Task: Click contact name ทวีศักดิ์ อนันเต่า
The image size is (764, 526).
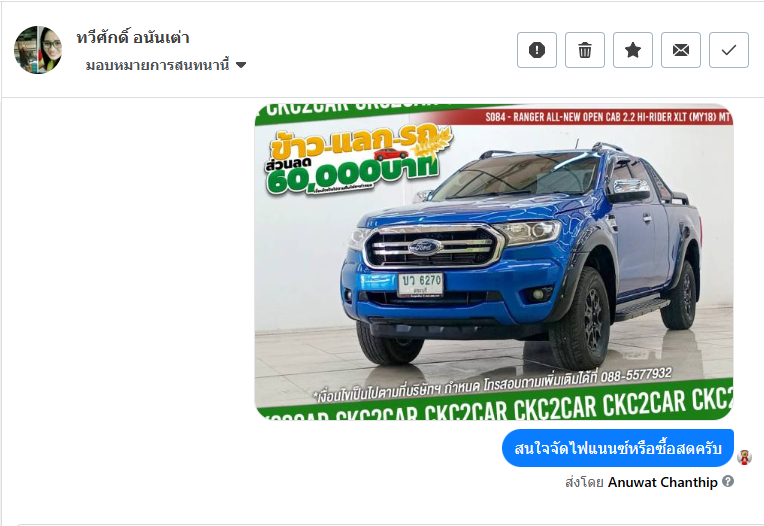Action: pos(133,38)
